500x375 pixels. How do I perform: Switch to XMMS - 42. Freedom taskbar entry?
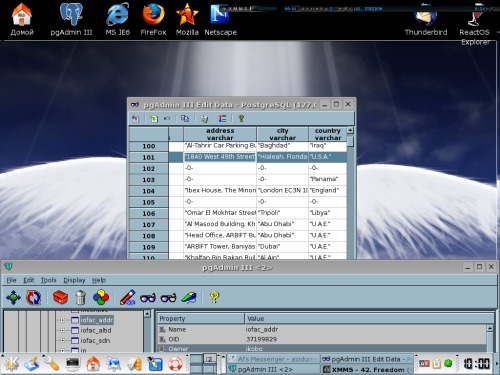click(x=367, y=369)
